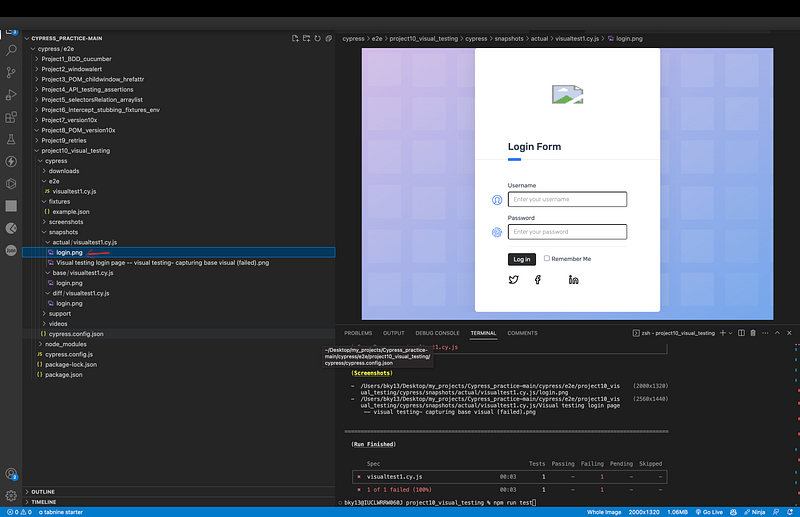Open the launch profile dropdown beside plus
This screenshot has width=800, height=517.
click(731, 333)
